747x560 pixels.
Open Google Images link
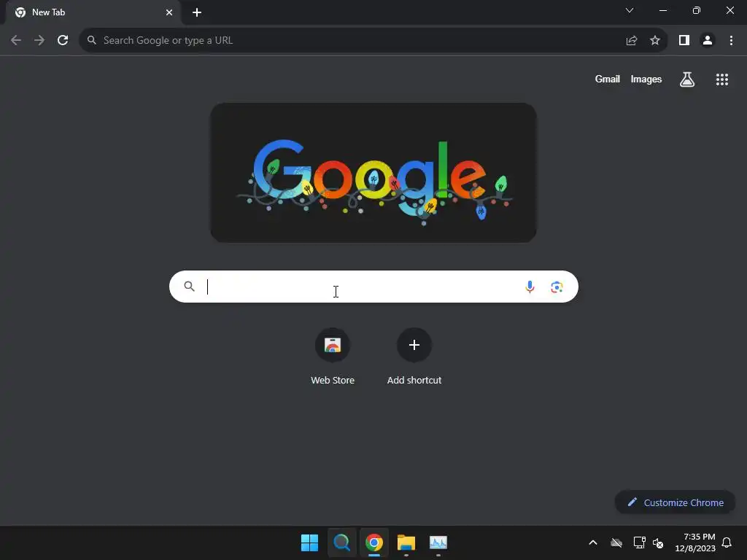click(646, 79)
